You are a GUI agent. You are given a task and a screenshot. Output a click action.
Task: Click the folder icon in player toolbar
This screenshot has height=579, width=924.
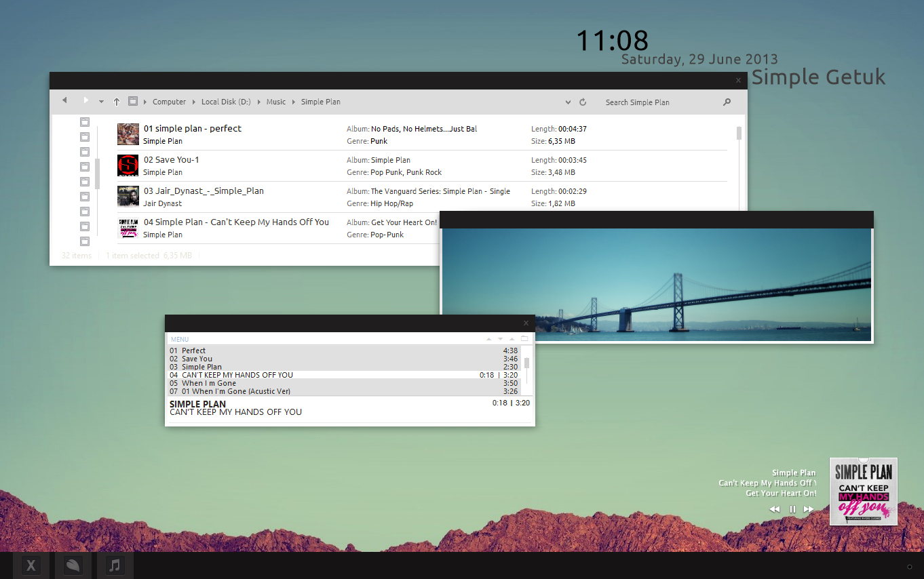pos(524,339)
